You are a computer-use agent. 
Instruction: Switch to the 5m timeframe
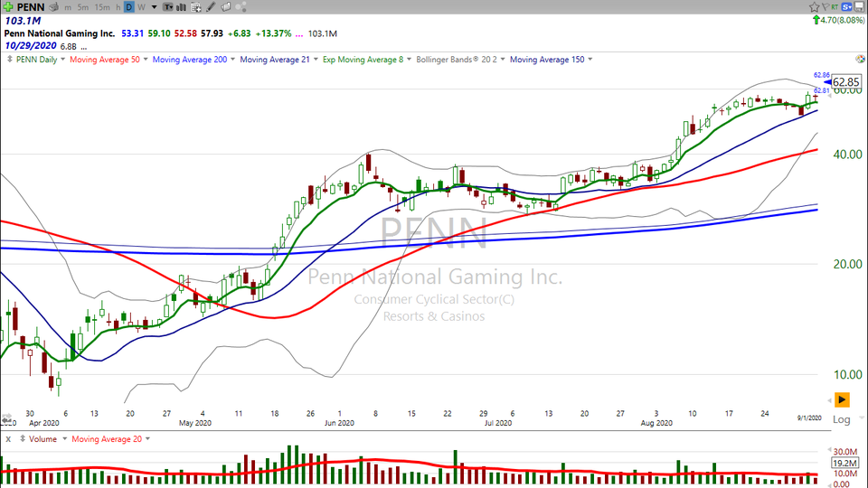point(82,7)
